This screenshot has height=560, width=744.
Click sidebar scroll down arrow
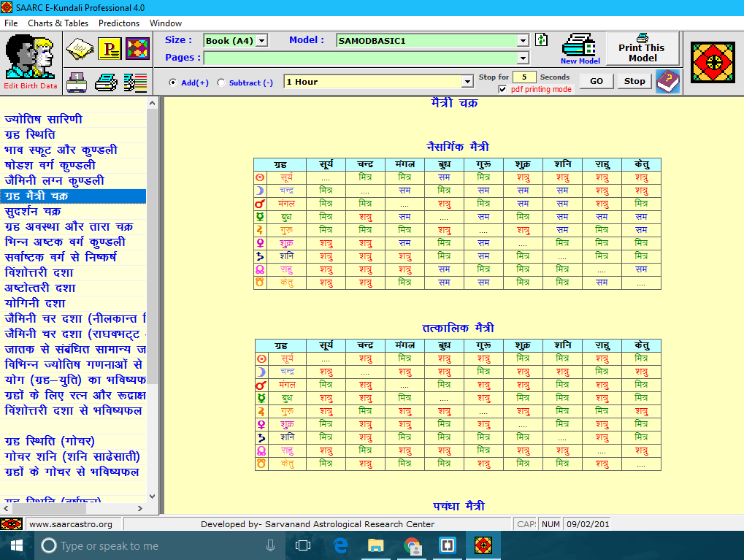[152, 496]
